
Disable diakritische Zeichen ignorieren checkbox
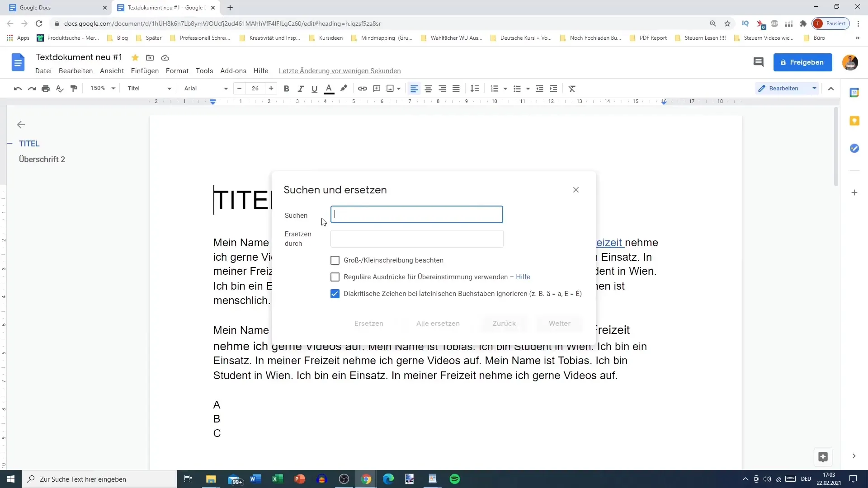tap(335, 293)
